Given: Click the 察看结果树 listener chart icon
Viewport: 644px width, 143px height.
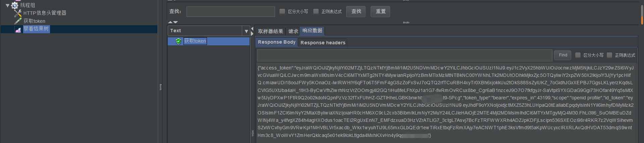Looking at the screenshot, I should 18,29.
